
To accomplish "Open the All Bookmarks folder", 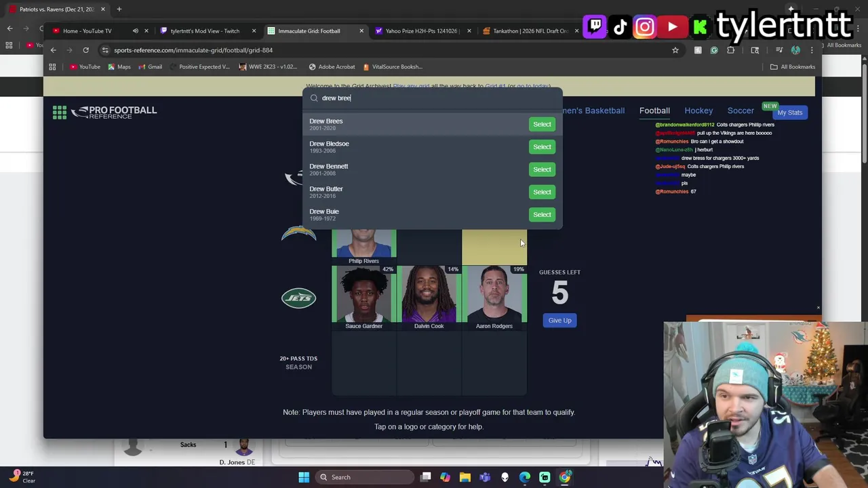I will 792,66.
